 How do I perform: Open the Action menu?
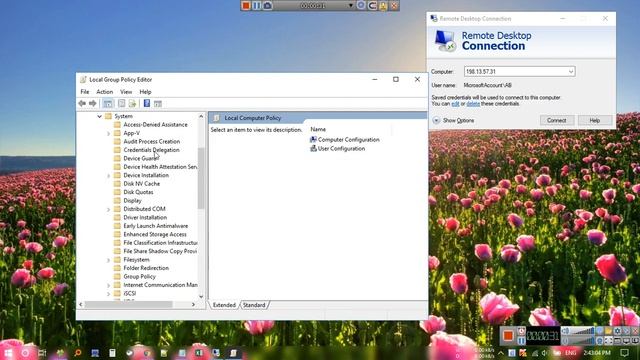tap(104, 92)
